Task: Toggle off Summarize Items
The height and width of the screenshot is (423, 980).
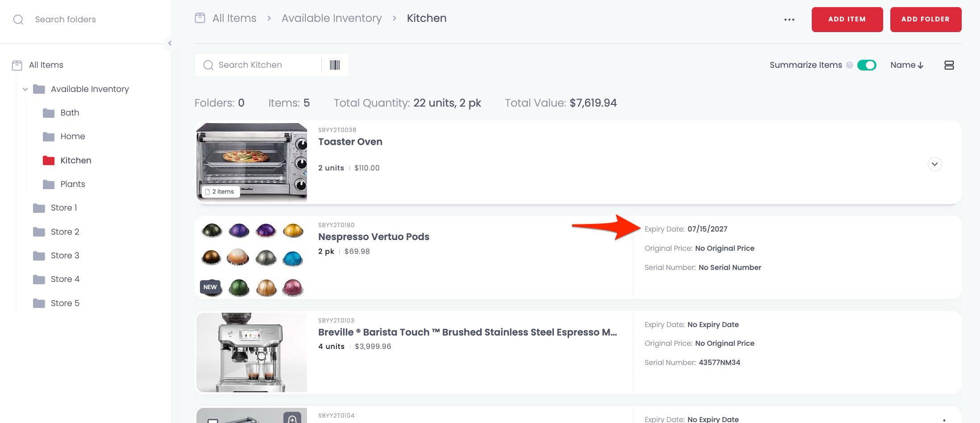Action: 867,65
